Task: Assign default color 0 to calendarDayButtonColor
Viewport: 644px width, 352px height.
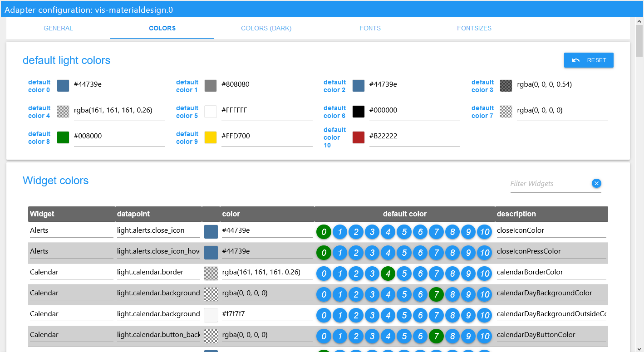Action: [x=324, y=336]
